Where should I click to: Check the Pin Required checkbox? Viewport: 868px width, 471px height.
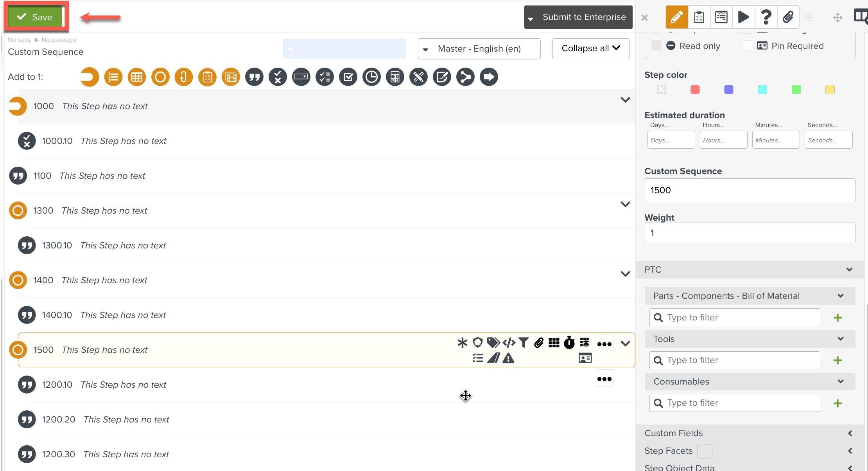click(x=747, y=46)
